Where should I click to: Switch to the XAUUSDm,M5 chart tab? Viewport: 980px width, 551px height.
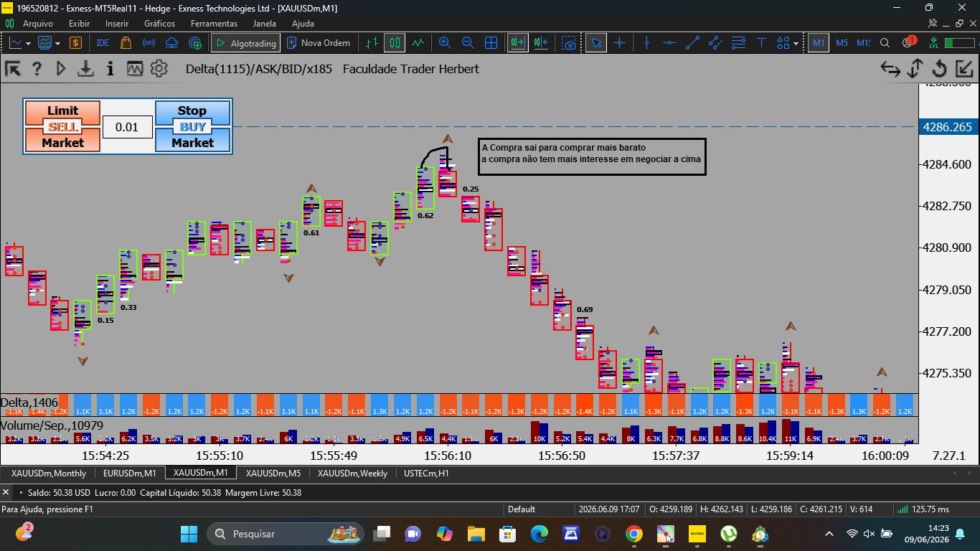(273, 474)
